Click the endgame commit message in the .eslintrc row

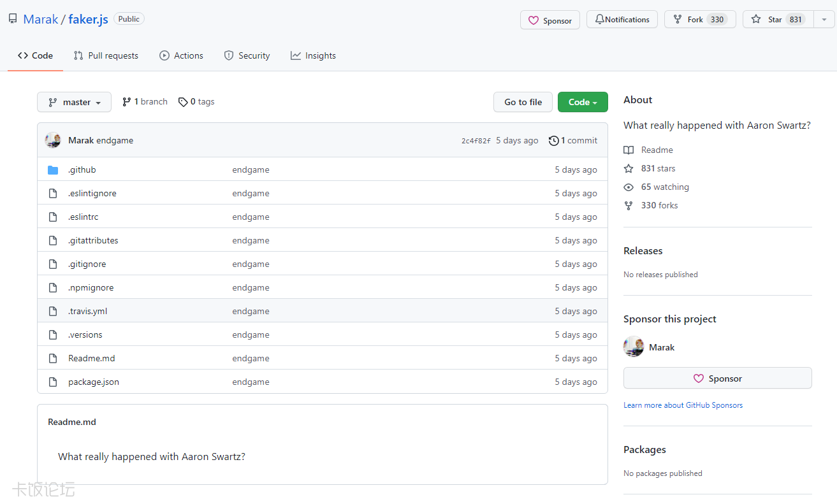251,217
